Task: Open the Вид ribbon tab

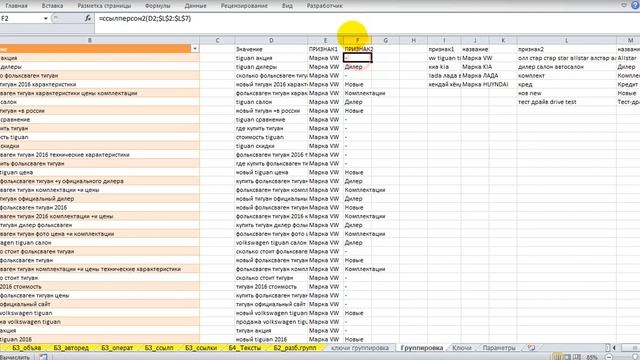Action: (287, 6)
